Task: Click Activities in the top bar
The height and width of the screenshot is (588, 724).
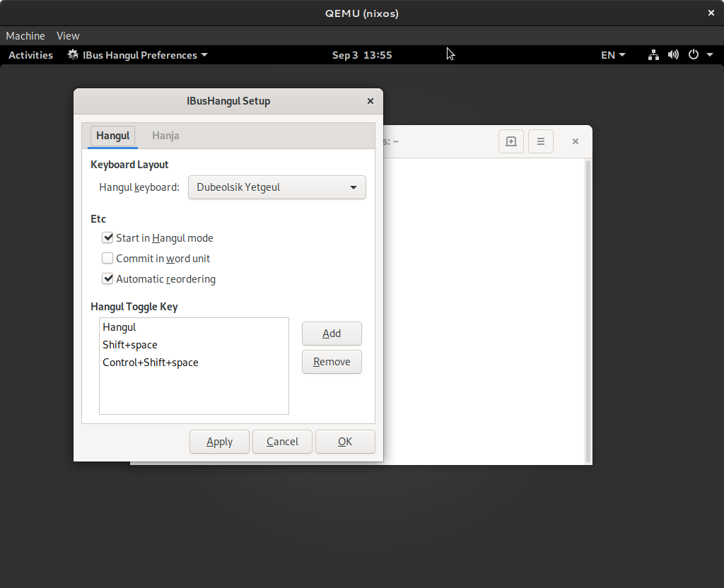Action: point(31,55)
